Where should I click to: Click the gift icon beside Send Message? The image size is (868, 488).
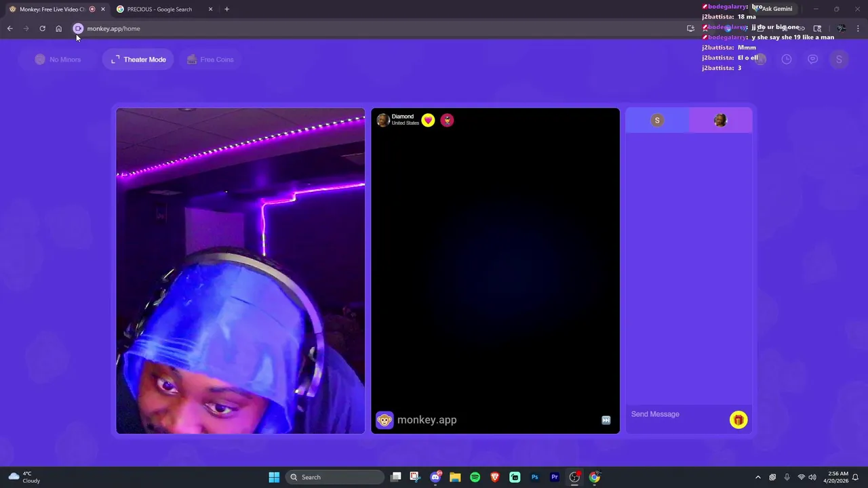(x=738, y=420)
